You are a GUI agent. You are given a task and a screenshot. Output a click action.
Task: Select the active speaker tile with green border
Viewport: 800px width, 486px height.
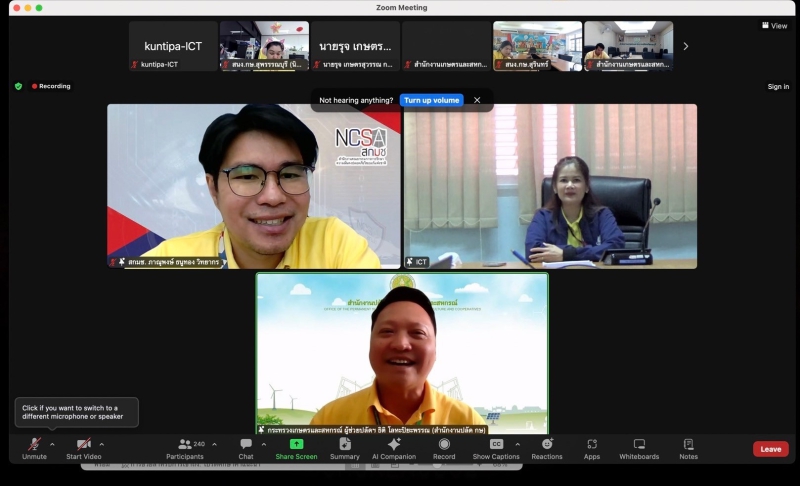(402, 353)
